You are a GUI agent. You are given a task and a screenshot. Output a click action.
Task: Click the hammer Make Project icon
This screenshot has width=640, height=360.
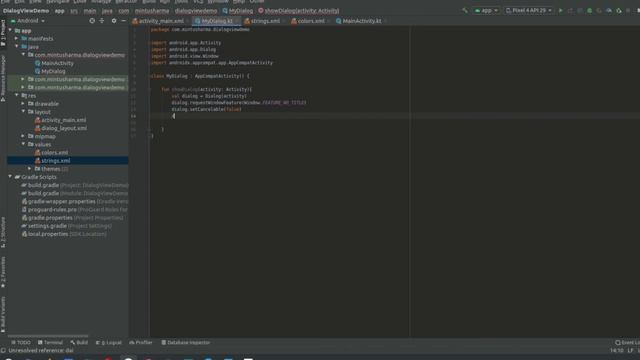click(465, 11)
